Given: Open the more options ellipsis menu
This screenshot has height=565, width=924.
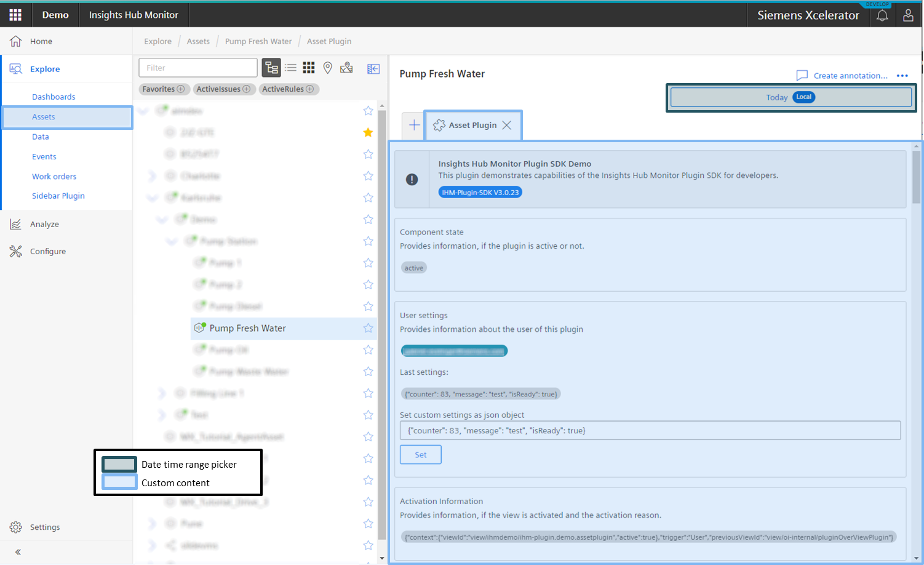Looking at the screenshot, I should (x=902, y=76).
